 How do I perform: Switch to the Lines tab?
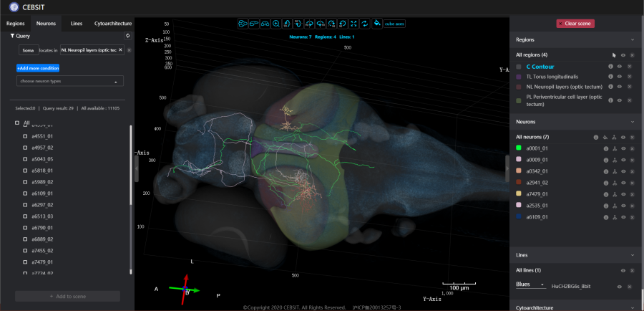point(76,24)
